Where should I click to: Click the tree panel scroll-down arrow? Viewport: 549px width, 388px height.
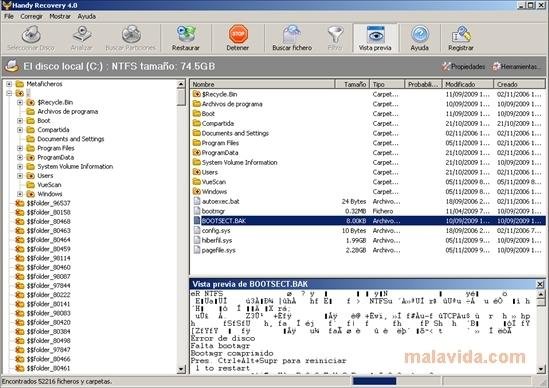pos(181,369)
